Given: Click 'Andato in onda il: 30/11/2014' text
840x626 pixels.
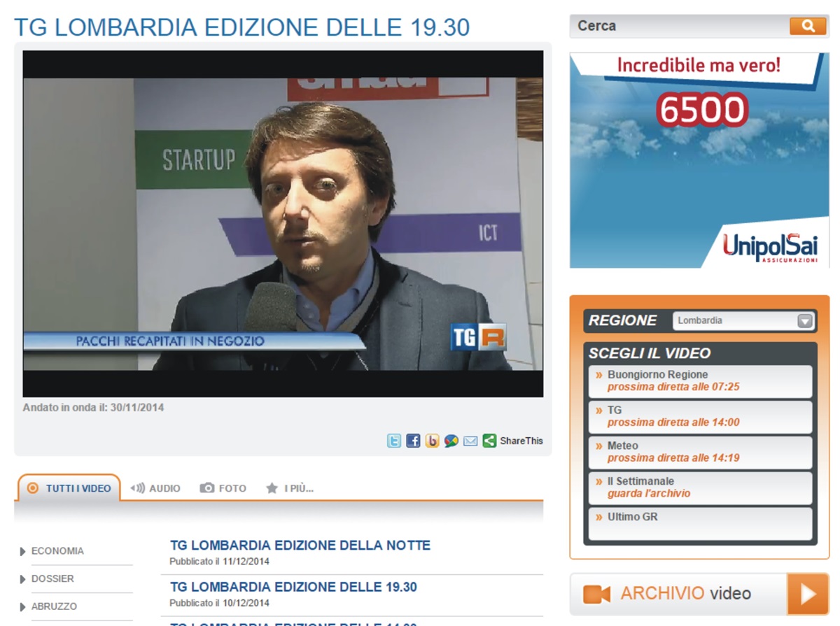Looking at the screenshot, I should [x=94, y=407].
